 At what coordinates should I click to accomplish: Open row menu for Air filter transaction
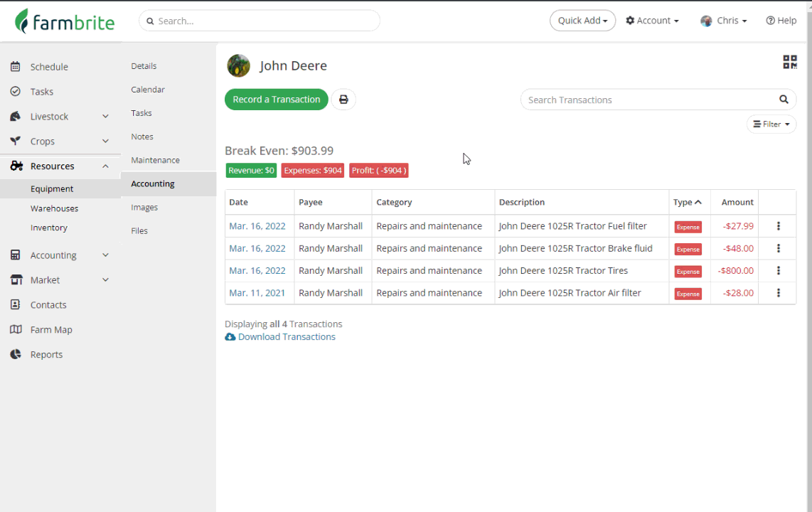click(x=779, y=292)
